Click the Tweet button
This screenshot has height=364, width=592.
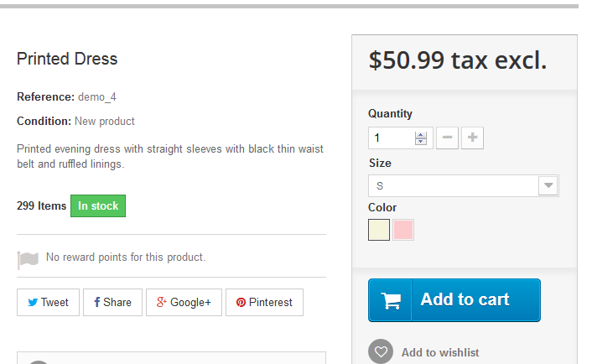[x=48, y=303]
